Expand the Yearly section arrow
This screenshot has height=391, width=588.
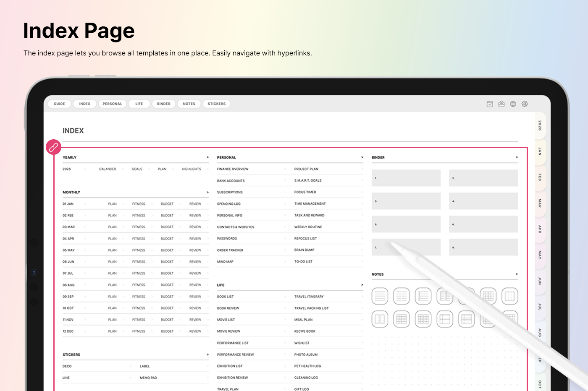(x=207, y=158)
